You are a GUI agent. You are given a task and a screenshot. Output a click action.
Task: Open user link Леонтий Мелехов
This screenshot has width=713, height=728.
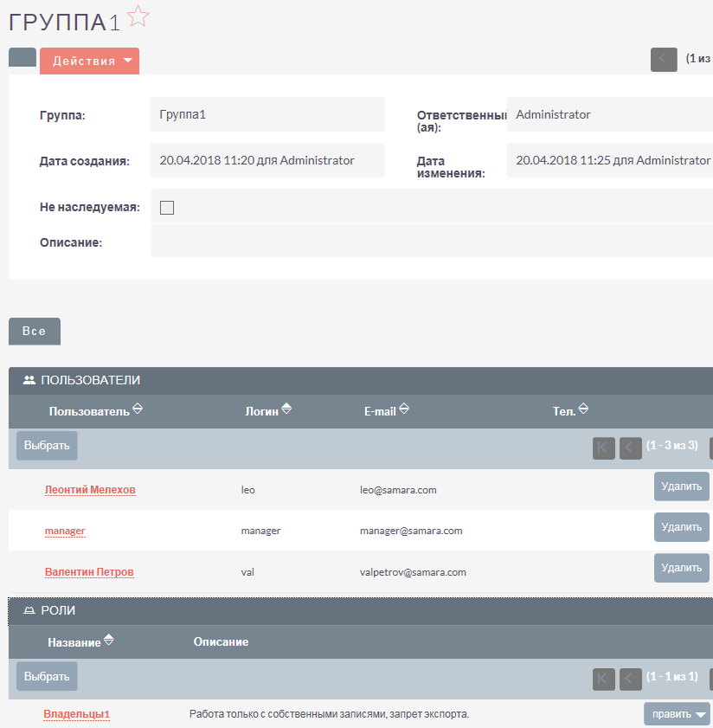point(90,490)
